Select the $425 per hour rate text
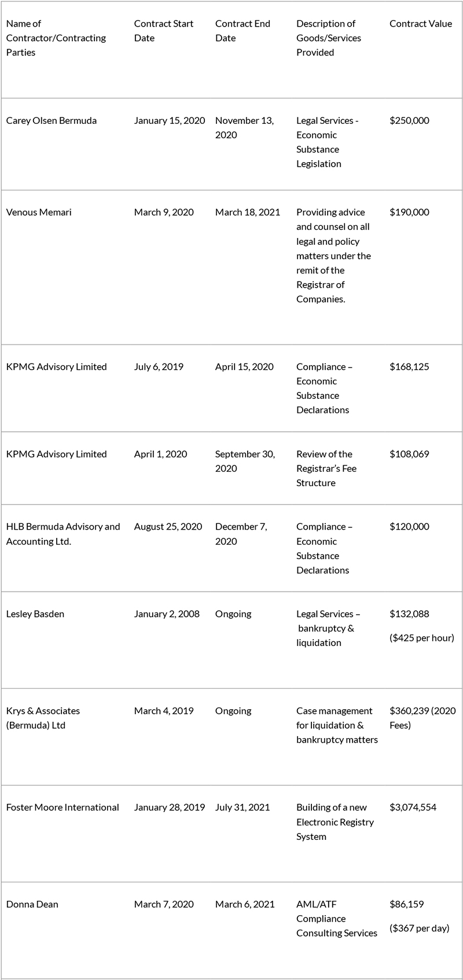This screenshot has height=980, width=463. pos(421,638)
